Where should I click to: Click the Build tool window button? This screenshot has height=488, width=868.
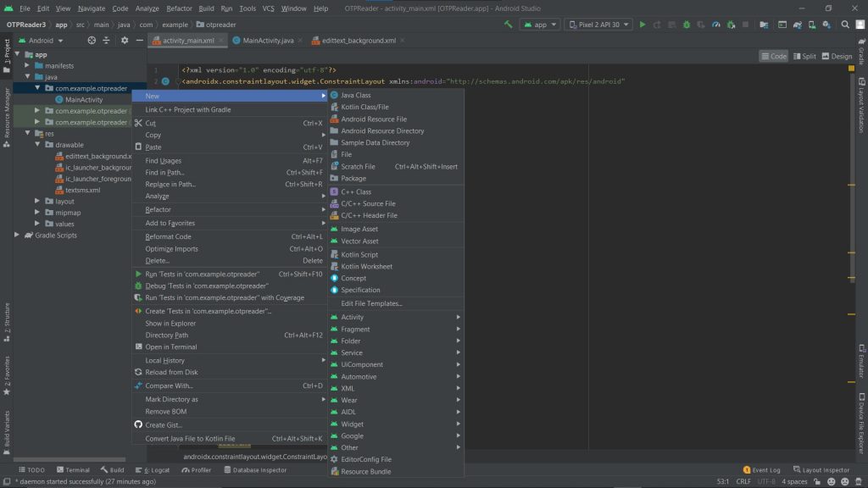click(x=113, y=469)
